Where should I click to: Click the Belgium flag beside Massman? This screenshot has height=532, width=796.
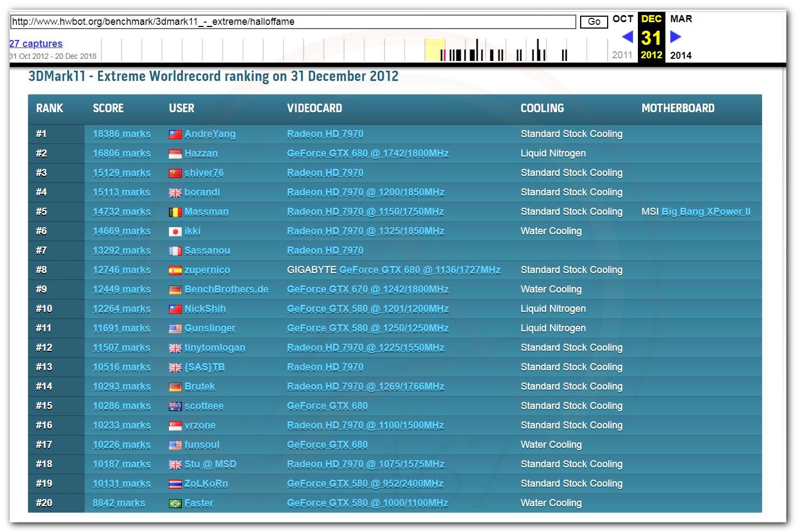click(175, 212)
